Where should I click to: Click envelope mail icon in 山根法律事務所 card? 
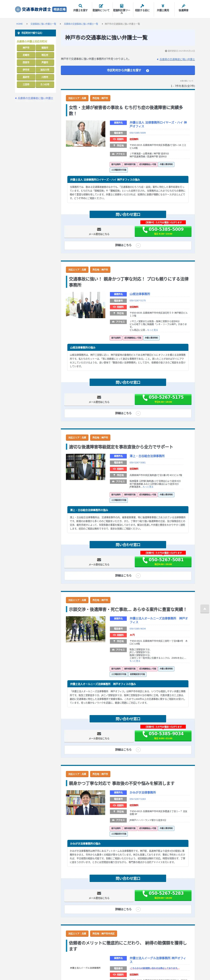click(99, 397)
